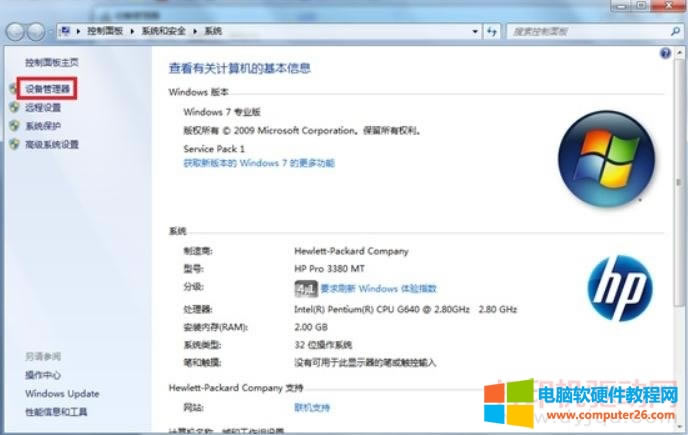Click the system type value 32 位操作系统
The height and width of the screenshot is (435, 688).
pyautogui.click(x=323, y=345)
